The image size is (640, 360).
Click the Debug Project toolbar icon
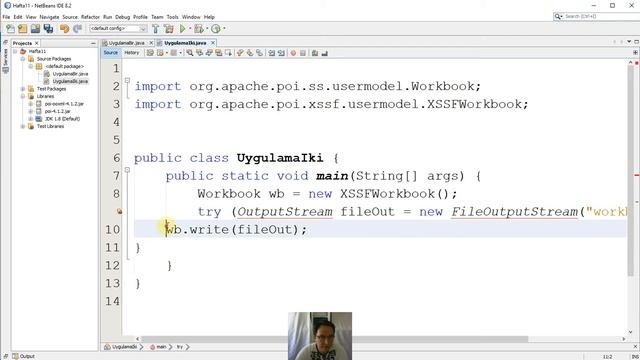coord(199,29)
